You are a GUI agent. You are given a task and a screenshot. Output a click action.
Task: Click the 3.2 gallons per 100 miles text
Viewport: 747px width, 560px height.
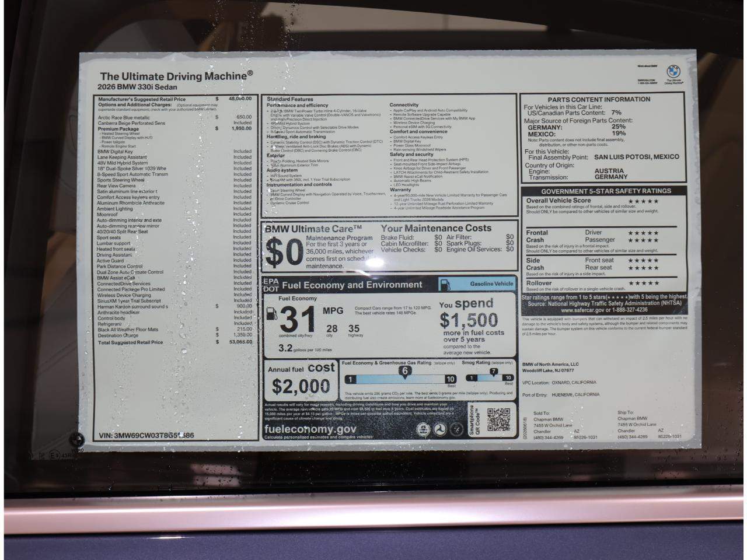(305, 348)
